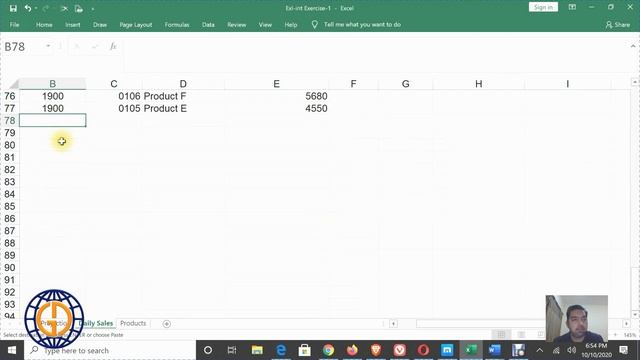Click the Tell me lightbulb icon
This screenshot has width=640, height=360.
(x=314, y=24)
